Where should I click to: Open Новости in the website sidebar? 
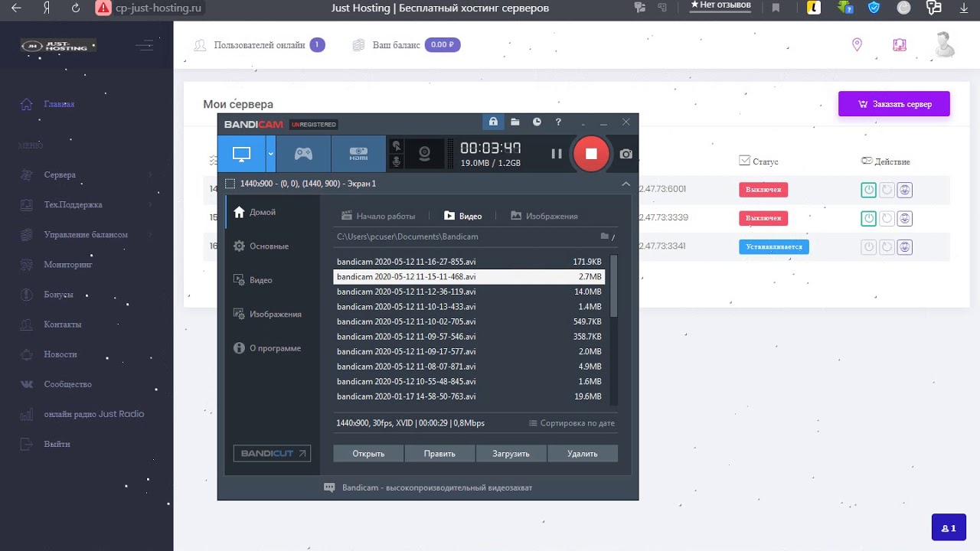(x=60, y=354)
